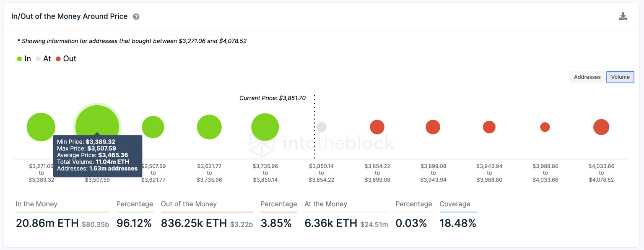Click the download chart icon
Viewport: 644px width, 250px height.
(623, 16)
